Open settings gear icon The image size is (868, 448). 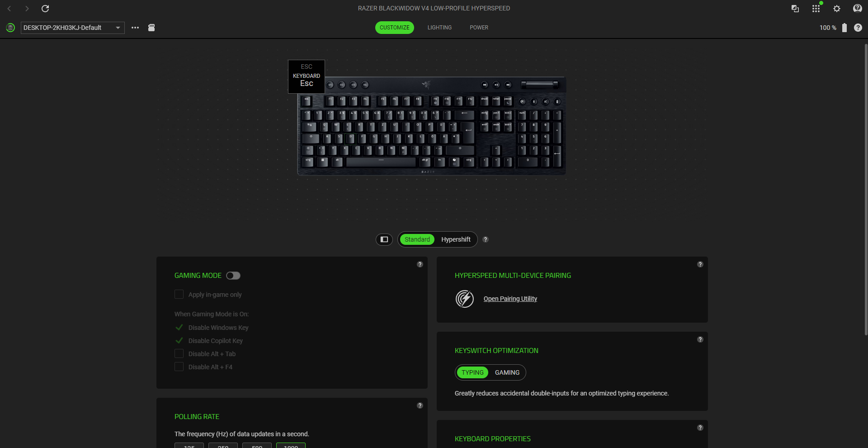(837, 9)
